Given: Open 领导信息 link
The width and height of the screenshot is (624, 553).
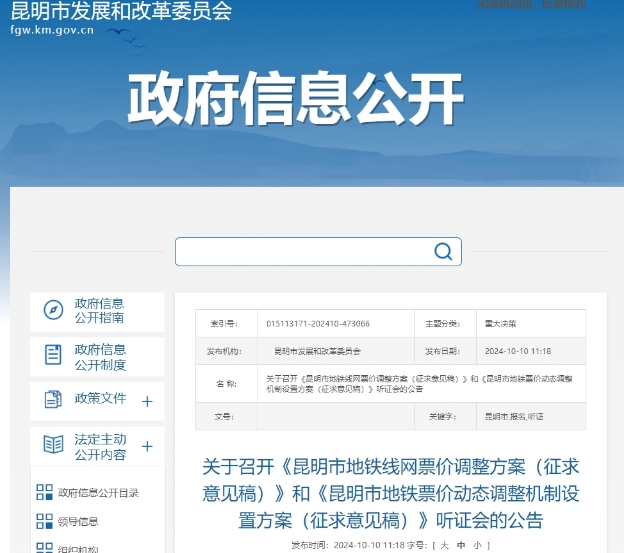Looking at the screenshot, I should pyautogui.click(x=78, y=522).
